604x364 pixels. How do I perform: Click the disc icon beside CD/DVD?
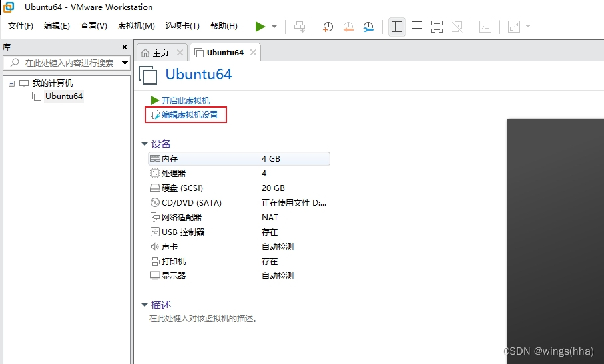click(155, 202)
